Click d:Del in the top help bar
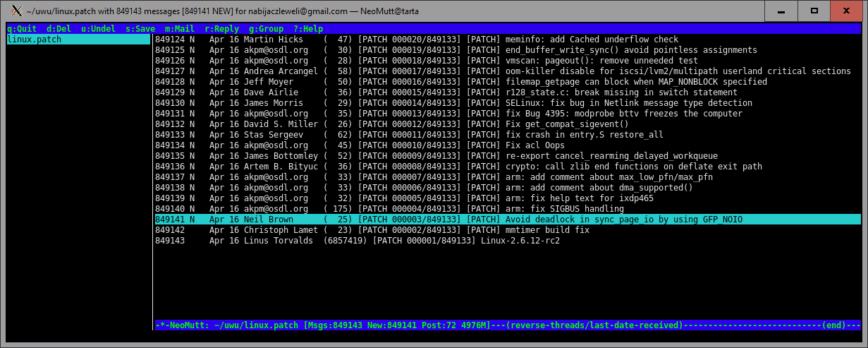Image resolution: width=868 pixels, height=348 pixels. [x=59, y=29]
